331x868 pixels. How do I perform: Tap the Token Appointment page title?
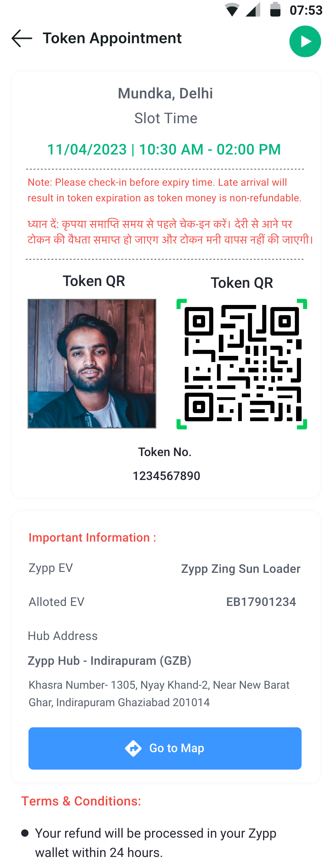click(112, 38)
